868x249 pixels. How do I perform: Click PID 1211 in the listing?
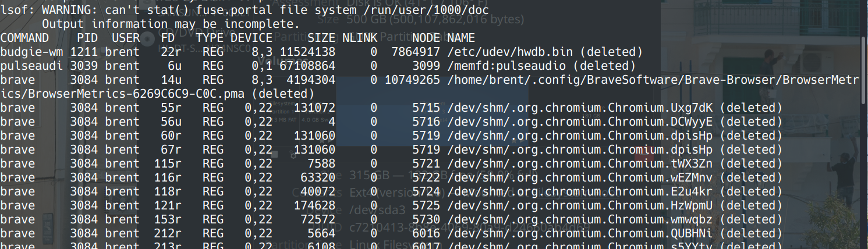pos(84,52)
